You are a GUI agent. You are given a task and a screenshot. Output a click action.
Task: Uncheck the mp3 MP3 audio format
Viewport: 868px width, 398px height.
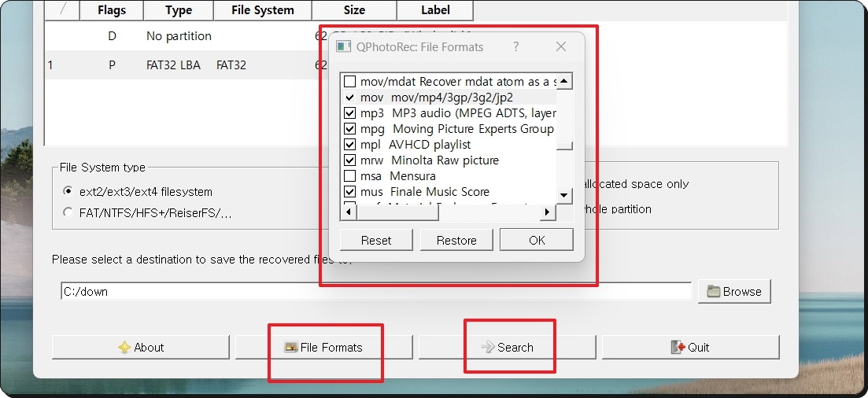pos(349,113)
